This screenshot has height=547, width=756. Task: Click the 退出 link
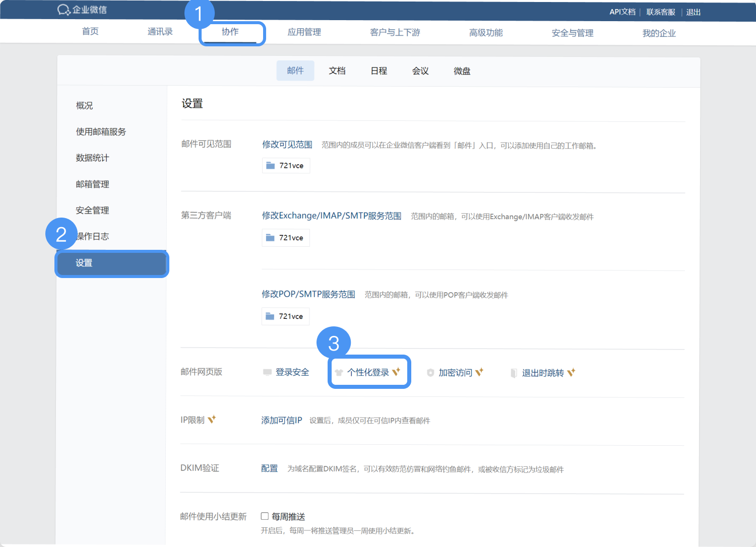tap(694, 12)
